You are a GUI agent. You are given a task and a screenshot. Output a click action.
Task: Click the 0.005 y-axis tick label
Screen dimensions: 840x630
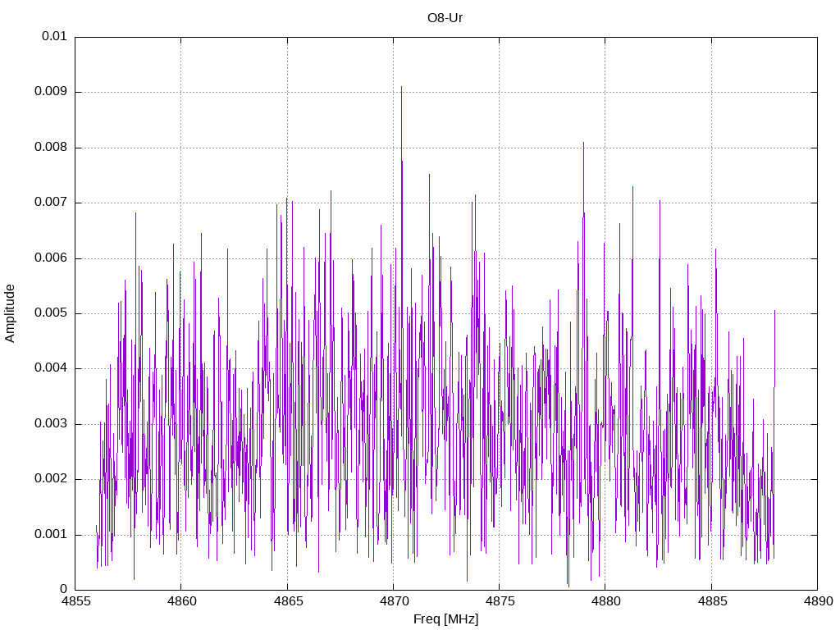click(50, 313)
